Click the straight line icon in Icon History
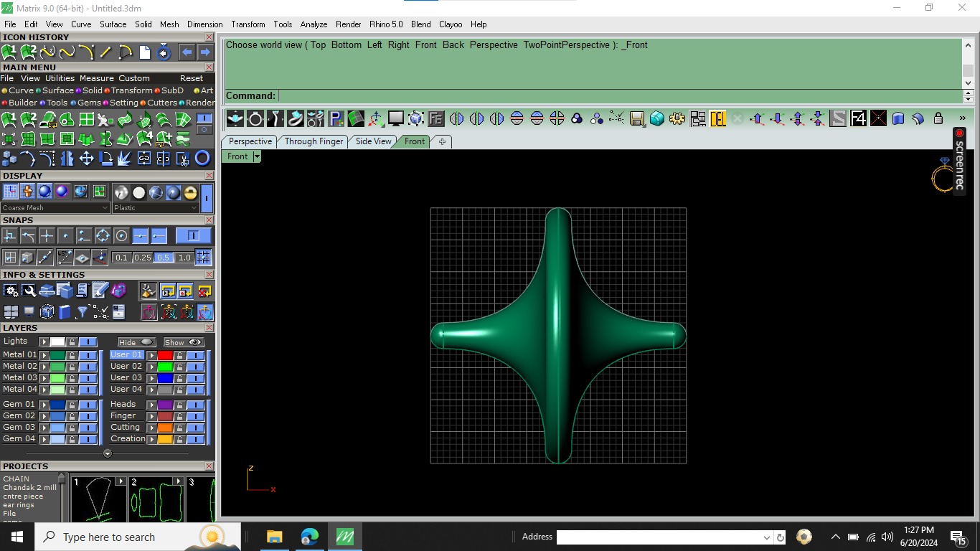Image resolution: width=980 pixels, height=551 pixels. click(x=105, y=52)
